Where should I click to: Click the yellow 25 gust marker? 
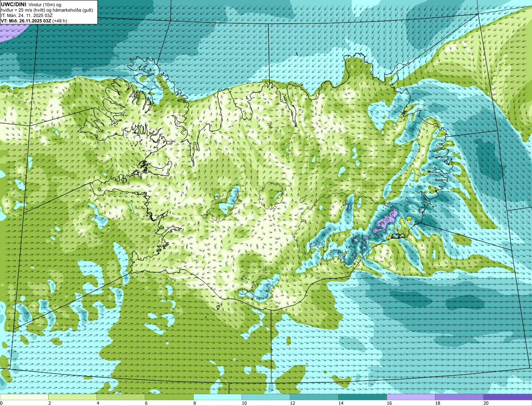point(409,219)
